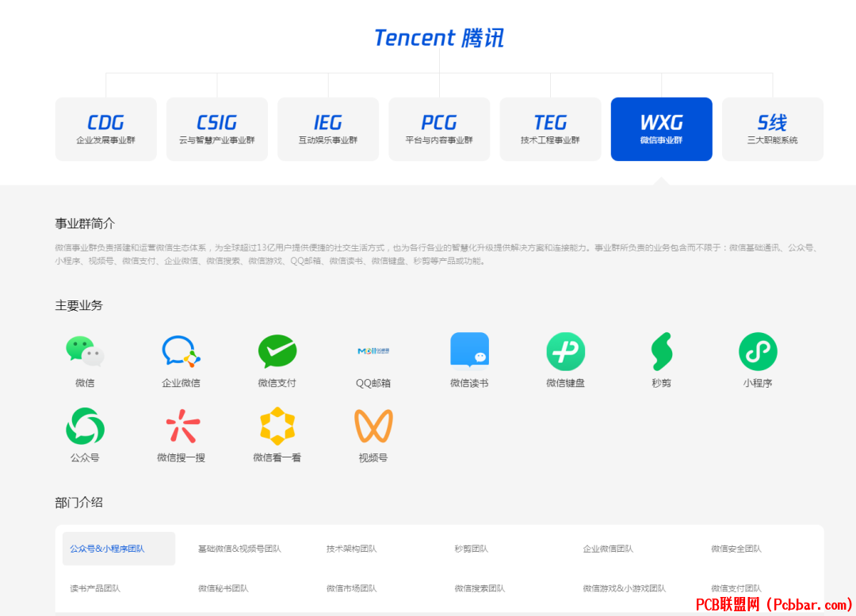
Task: Open the 企业微信 product icon
Action: (x=182, y=350)
